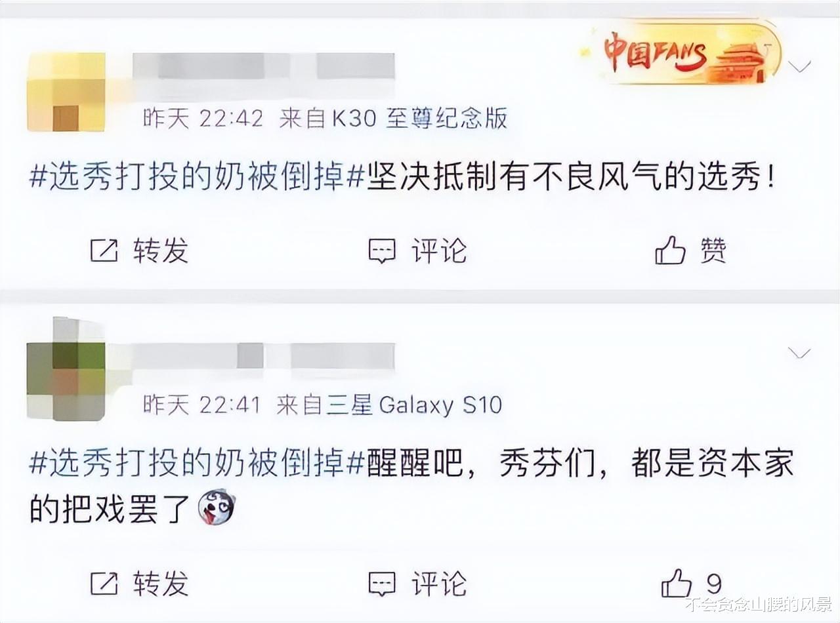Click the dog emoji in second post
This screenshot has width=840, height=623.
(x=217, y=506)
